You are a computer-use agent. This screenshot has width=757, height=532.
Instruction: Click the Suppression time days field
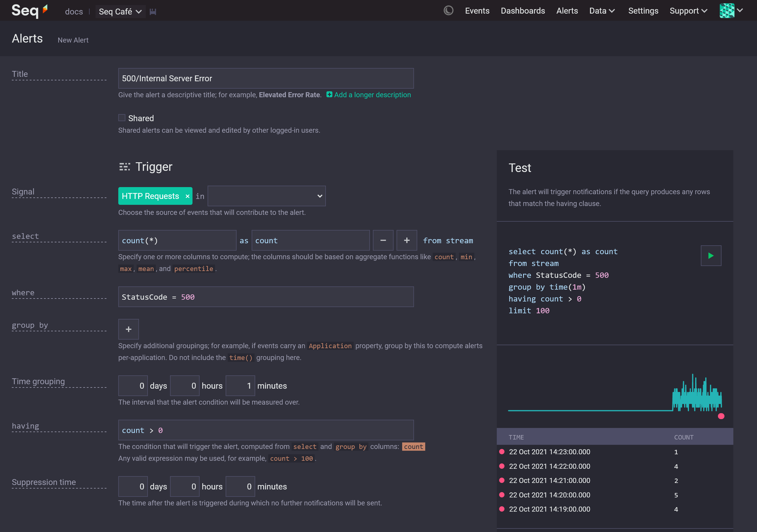[133, 486]
